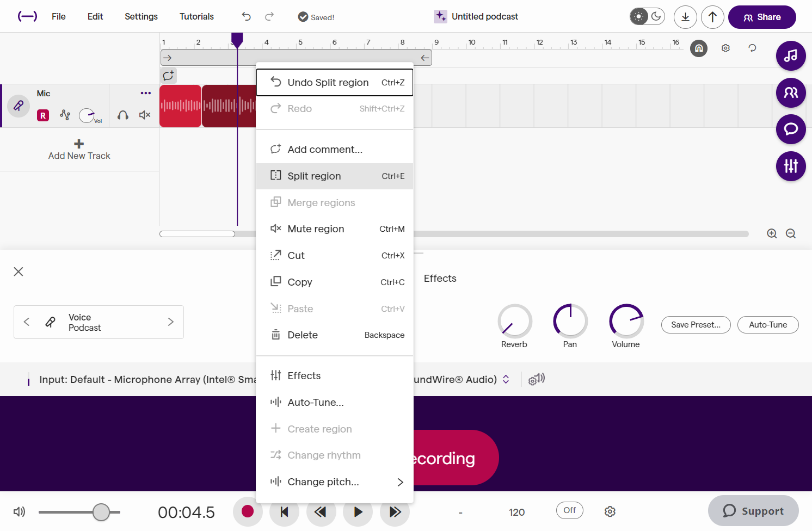Select Undo Split region menu entry
812x531 pixels.
coord(335,83)
